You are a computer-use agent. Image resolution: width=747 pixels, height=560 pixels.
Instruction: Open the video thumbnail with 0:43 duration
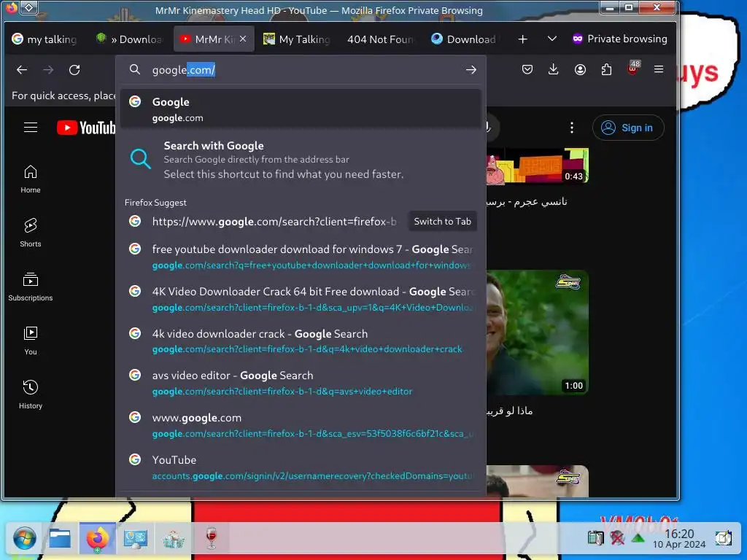[x=538, y=166]
